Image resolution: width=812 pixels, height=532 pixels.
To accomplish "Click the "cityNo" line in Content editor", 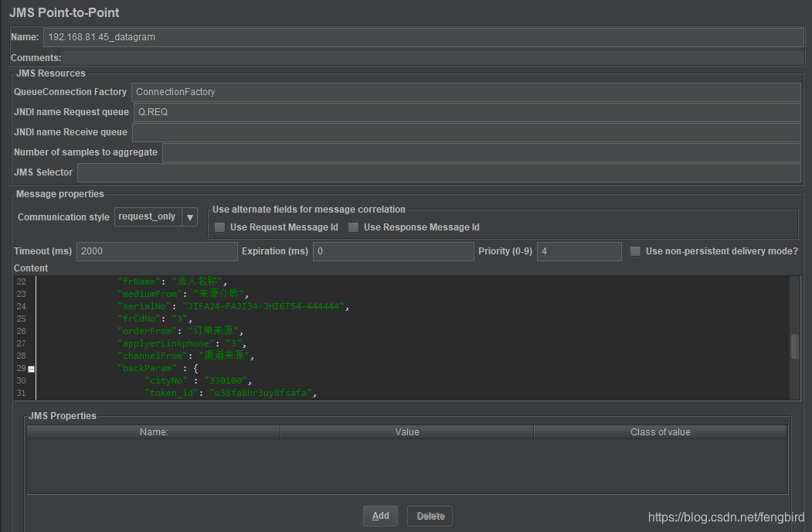I will point(198,380).
